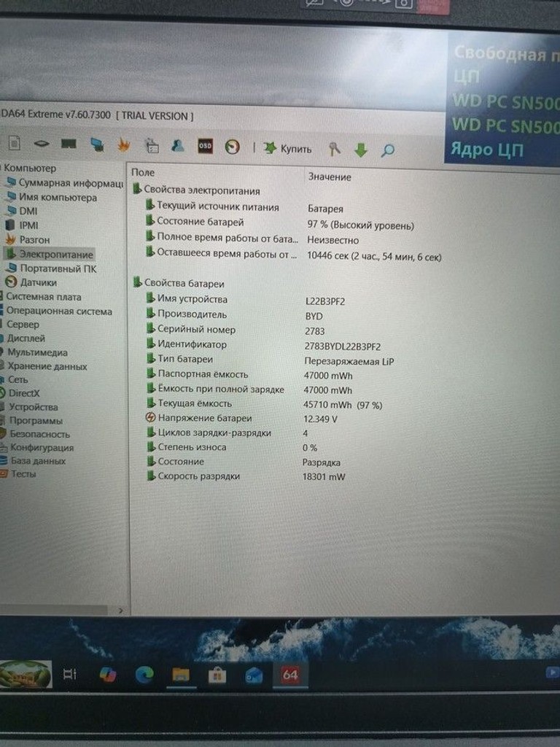Click the motherboard chip toolbar icon
Viewport: 560px width, 747px height.
(x=42, y=144)
